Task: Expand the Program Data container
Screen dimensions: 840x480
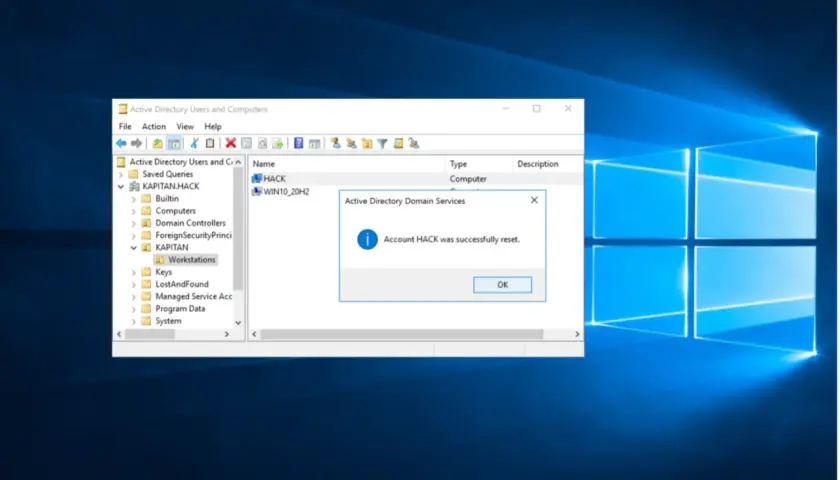Action: [133, 309]
